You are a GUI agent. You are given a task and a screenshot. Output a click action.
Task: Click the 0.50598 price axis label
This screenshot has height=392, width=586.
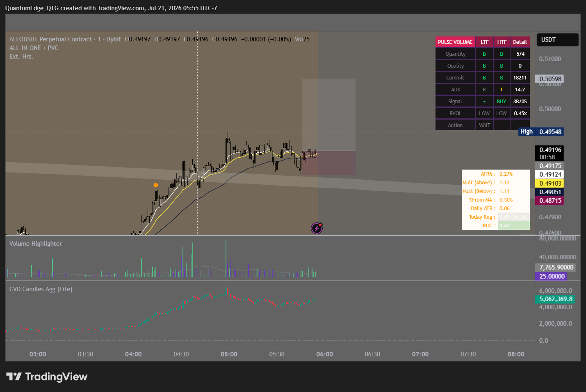point(550,79)
